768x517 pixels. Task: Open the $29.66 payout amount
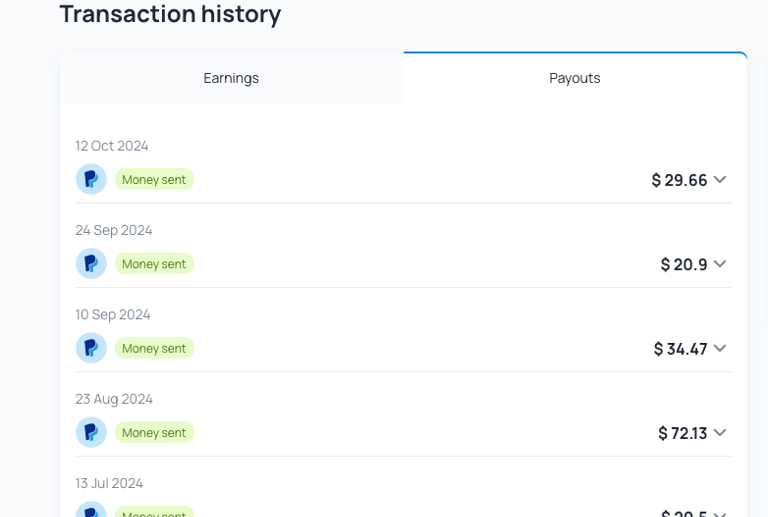pyautogui.click(x=679, y=180)
